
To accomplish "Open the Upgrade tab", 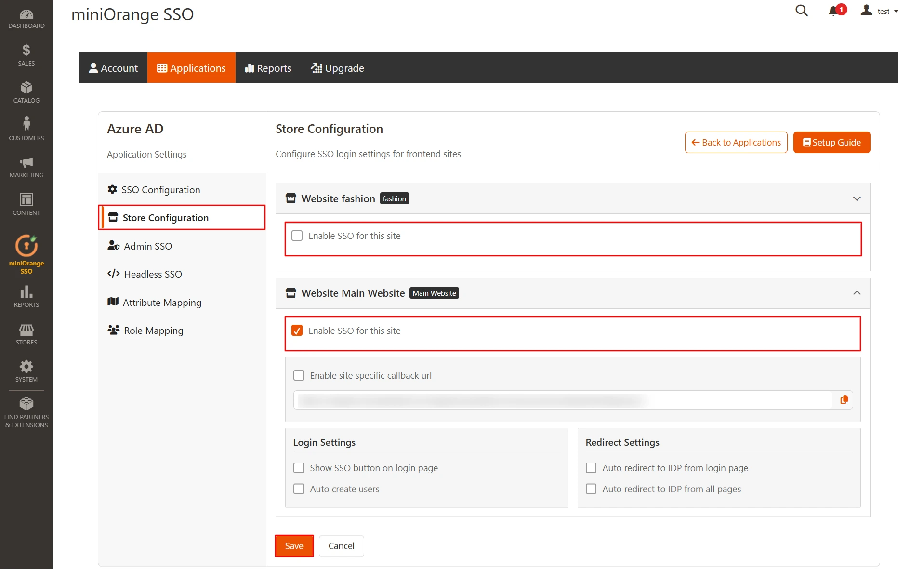I will click(x=337, y=67).
